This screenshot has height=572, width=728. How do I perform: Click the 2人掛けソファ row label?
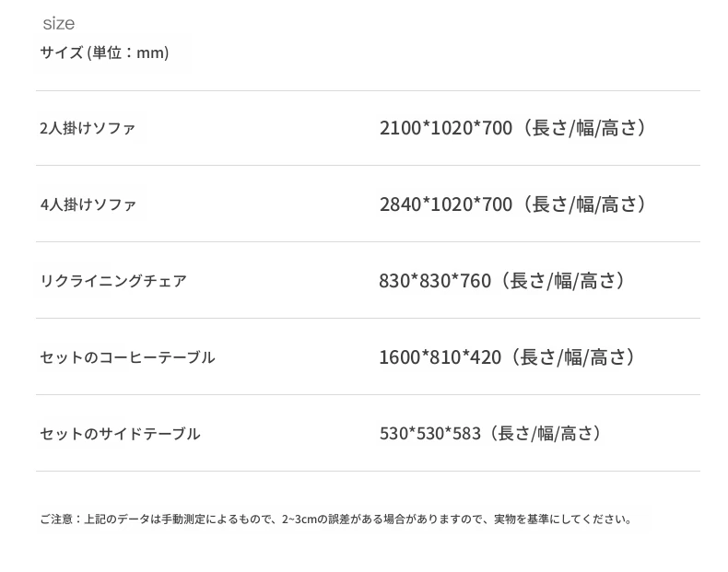click(88, 128)
